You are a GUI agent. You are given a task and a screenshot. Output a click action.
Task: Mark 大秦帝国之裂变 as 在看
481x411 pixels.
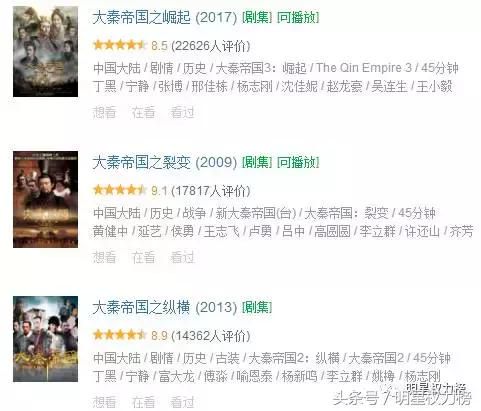[143, 257]
